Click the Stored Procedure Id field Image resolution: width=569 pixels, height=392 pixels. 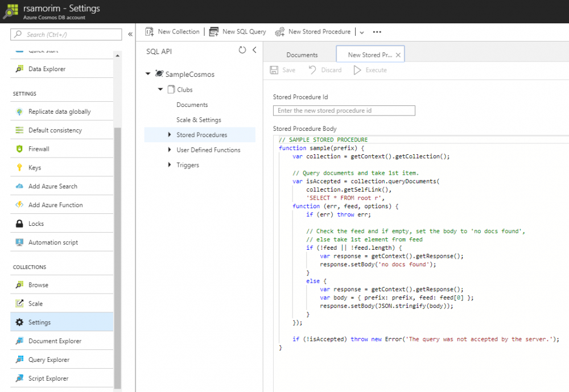tap(344, 110)
